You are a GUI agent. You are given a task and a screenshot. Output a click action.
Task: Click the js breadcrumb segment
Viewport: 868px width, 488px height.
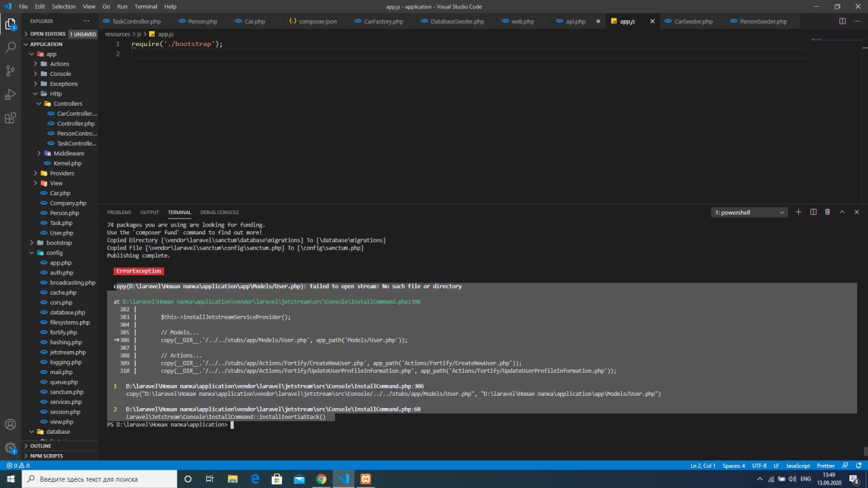pos(139,34)
